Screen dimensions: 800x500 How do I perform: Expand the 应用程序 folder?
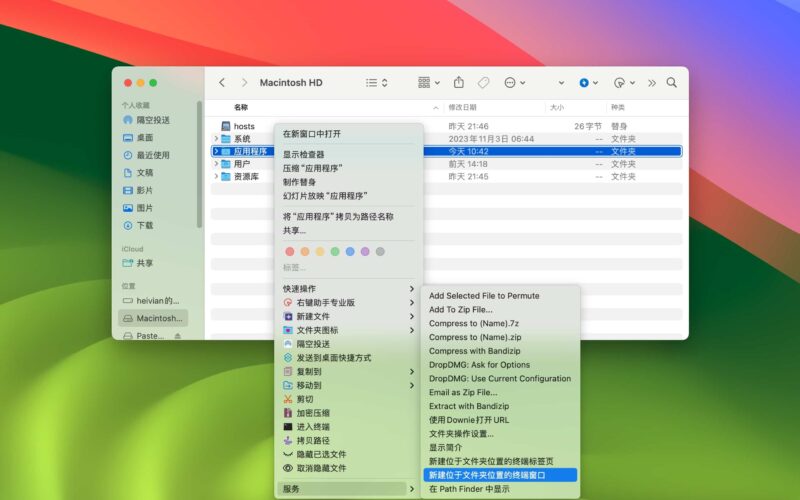216,151
